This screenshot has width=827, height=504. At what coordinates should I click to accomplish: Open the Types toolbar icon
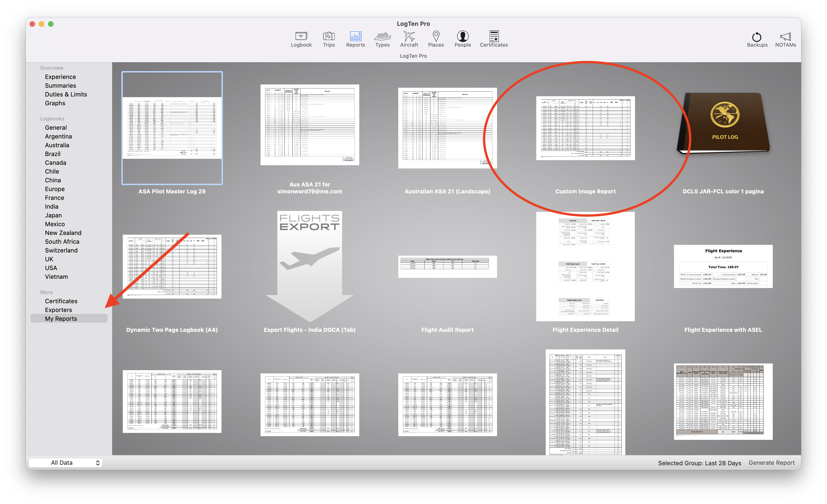pos(382,39)
